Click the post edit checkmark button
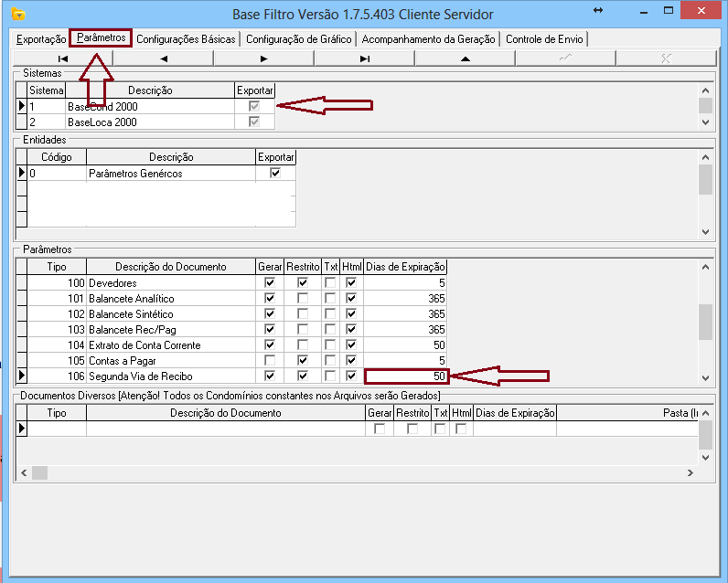728x583 pixels. pos(565,58)
